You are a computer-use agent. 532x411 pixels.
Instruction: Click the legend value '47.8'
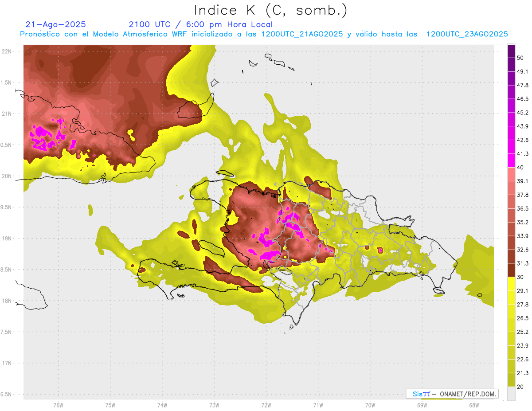(x=523, y=85)
